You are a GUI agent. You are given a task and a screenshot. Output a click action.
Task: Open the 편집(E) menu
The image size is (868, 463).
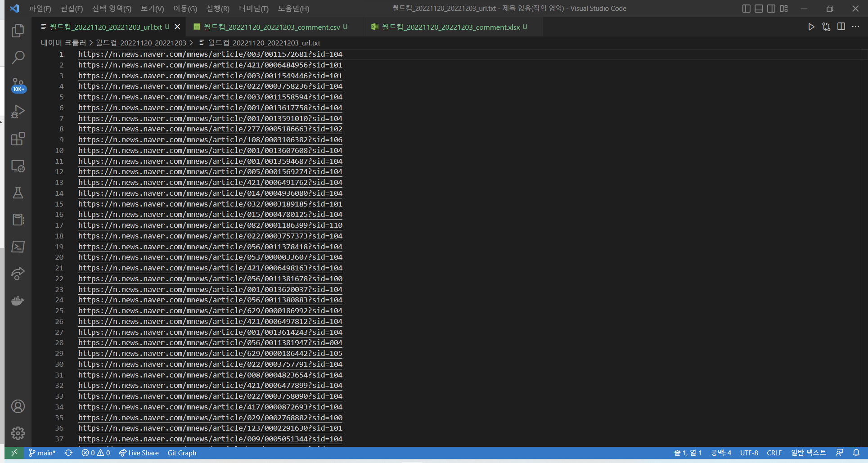coord(72,9)
